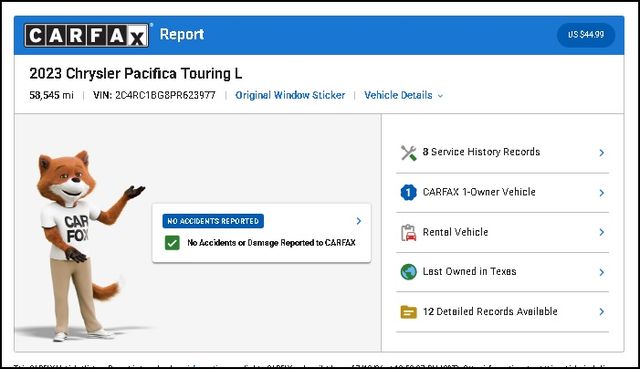This screenshot has width=640, height=369.
Task: Click the yellow folder detailed records icon
Action: [408, 312]
